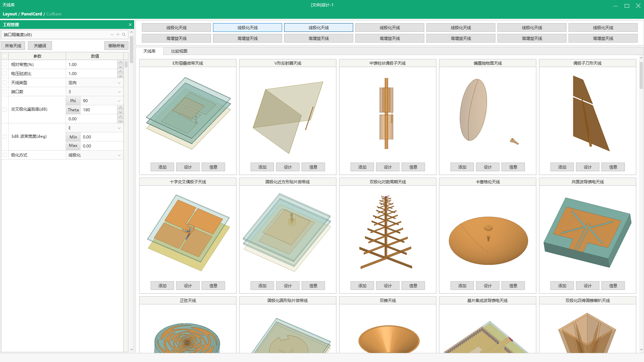
Task: Tick the 天线类型 parameter checkbox
Action: pyautogui.click(x=5, y=82)
